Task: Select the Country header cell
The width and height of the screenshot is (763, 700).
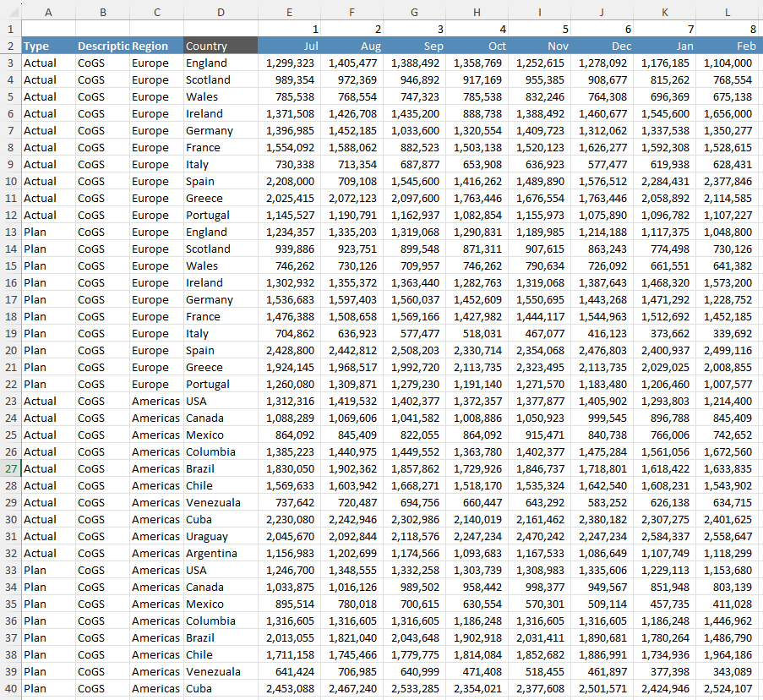Action: pos(221,46)
